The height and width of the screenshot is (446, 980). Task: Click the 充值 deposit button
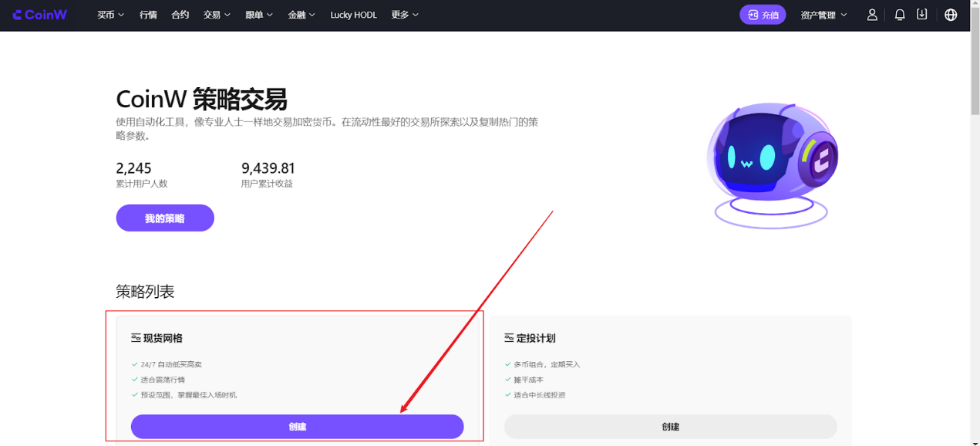point(763,15)
